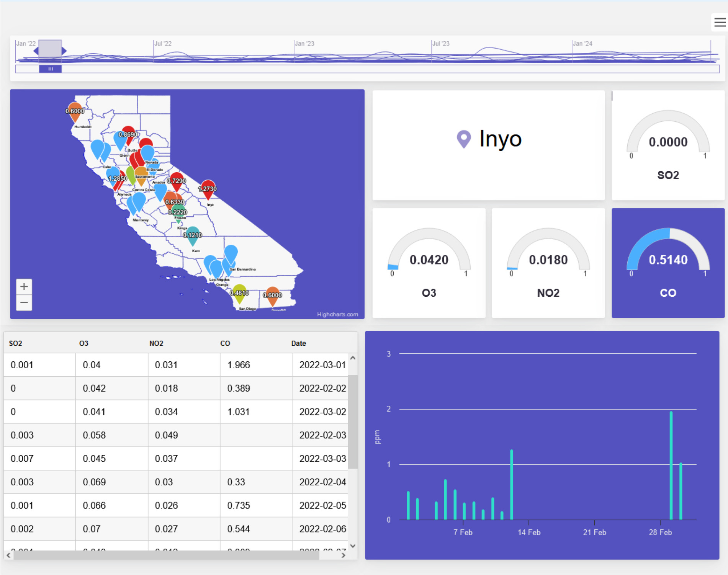Click the right navigator range handle
The height and width of the screenshot is (575, 728).
[64, 51]
